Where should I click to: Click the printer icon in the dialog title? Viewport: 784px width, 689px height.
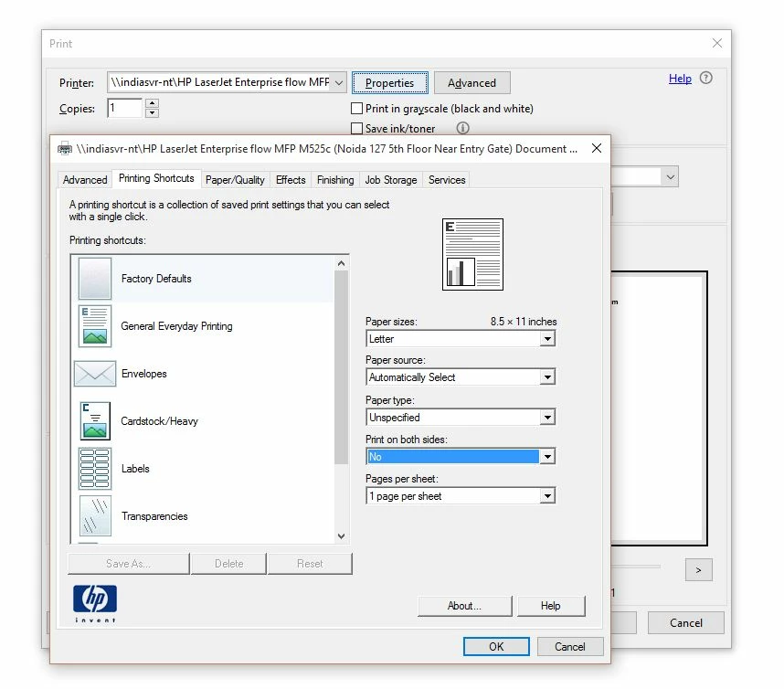coord(65,149)
